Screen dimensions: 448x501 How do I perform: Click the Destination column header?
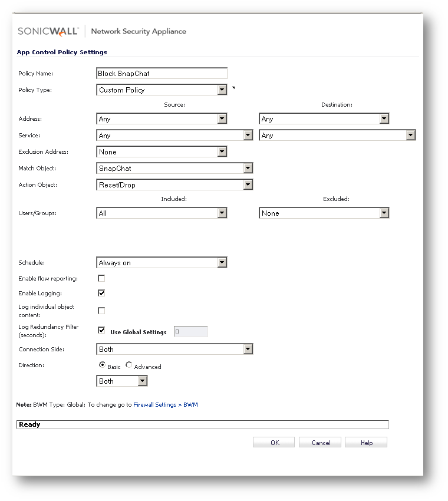pos(337,104)
